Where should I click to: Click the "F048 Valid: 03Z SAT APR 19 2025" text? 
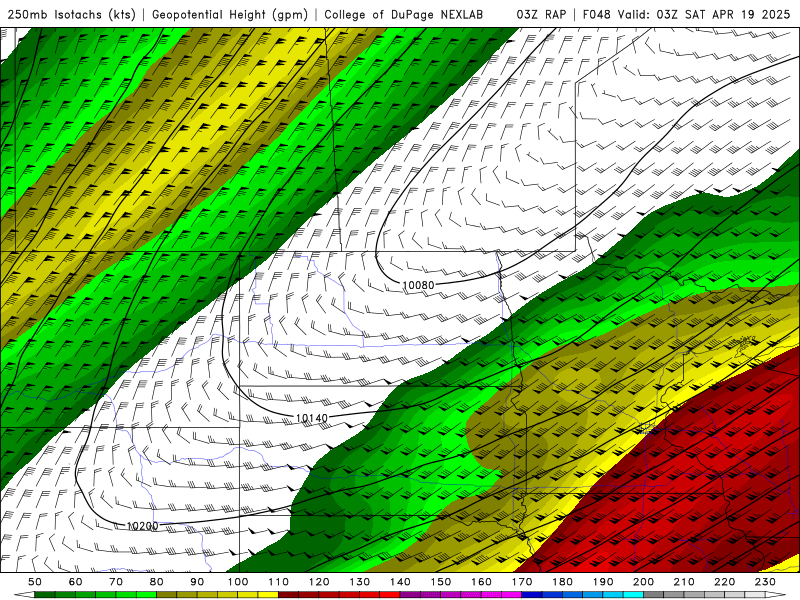click(x=684, y=15)
